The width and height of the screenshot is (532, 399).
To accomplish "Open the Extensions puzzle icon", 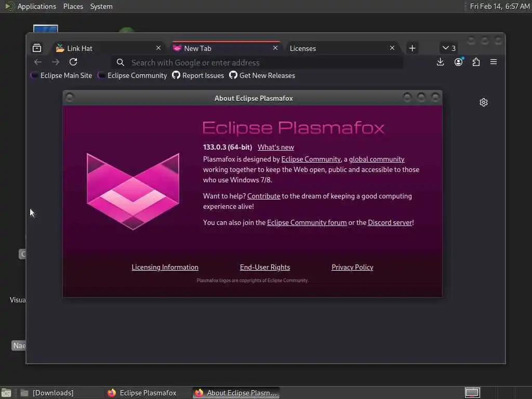I will pos(476,62).
